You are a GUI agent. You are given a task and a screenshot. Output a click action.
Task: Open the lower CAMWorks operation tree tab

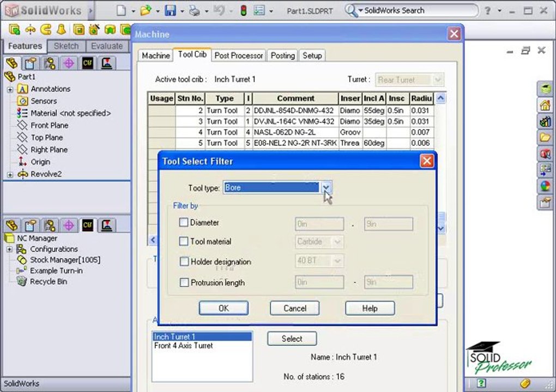[x=107, y=225]
